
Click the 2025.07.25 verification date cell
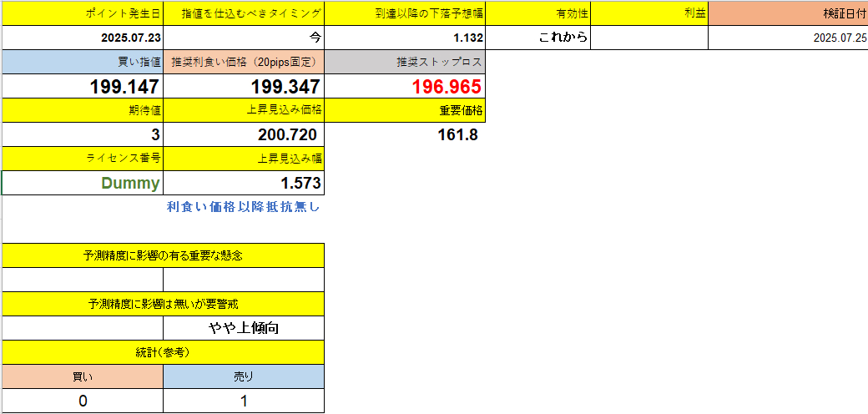click(788, 38)
